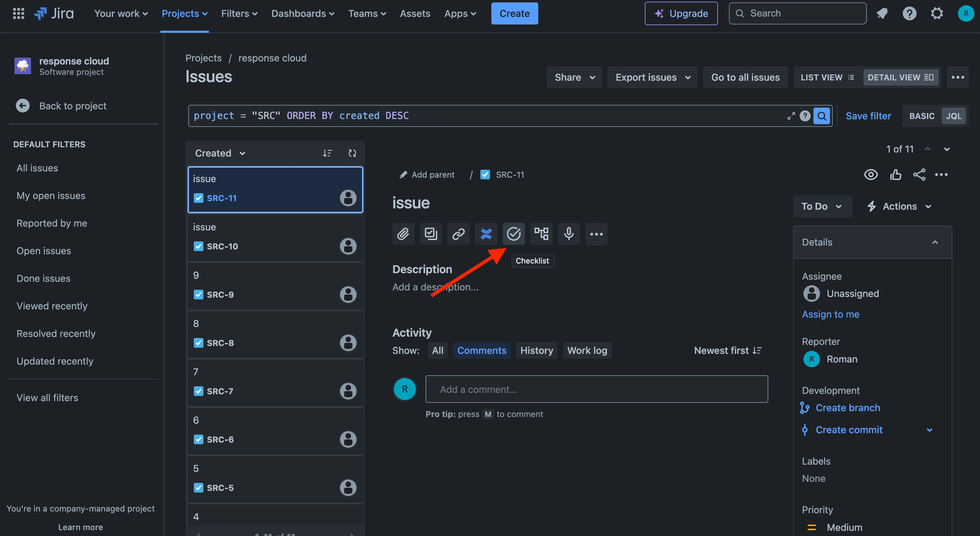Viewport: 980px width, 536px height.
Task: Click the Save filter button
Action: point(869,116)
